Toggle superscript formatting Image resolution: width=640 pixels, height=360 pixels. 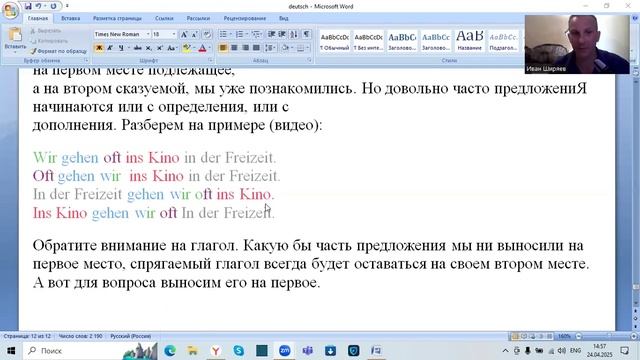click(160, 48)
